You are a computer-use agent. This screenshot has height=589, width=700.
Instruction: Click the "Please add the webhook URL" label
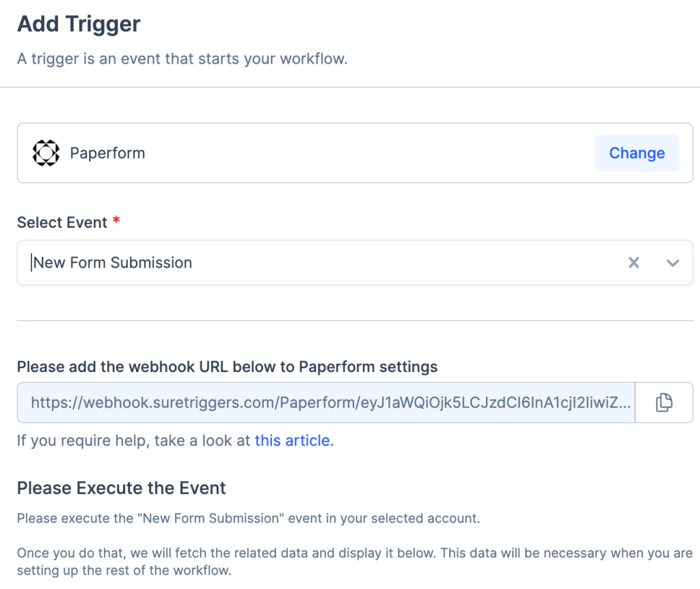point(227,367)
